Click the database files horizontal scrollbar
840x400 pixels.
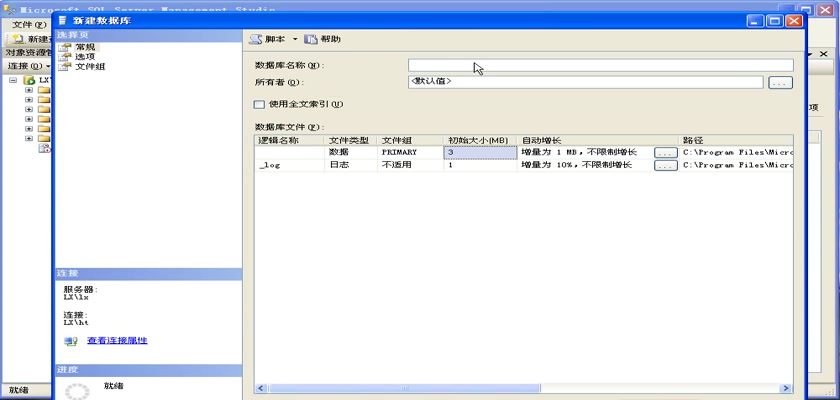(x=520, y=388)
